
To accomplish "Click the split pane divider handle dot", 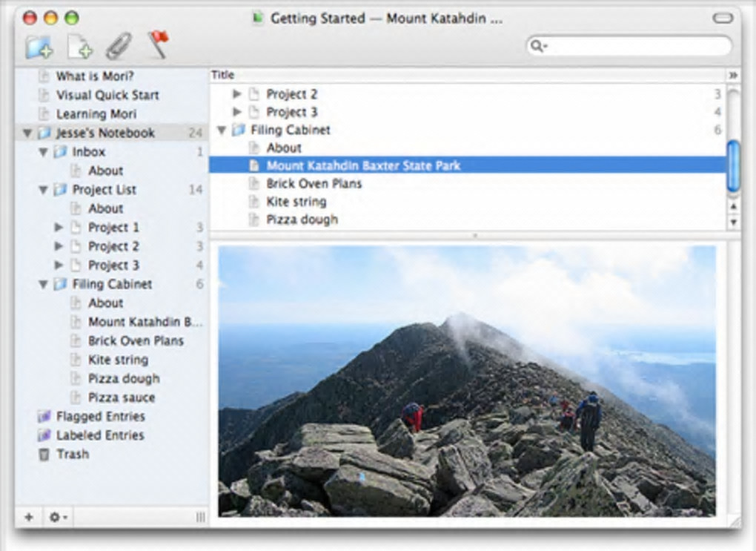I will pos(475,236).
